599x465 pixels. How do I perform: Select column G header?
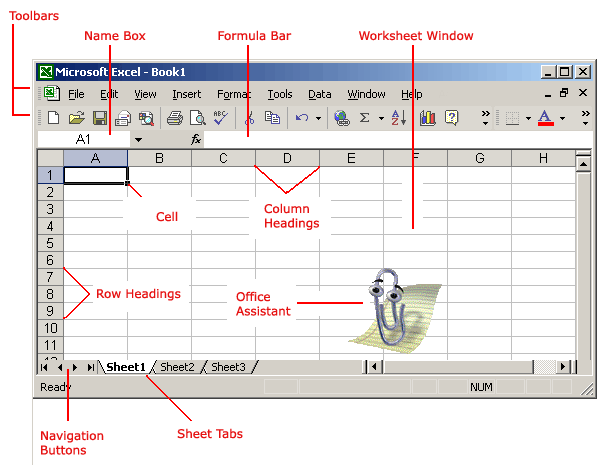479,158
